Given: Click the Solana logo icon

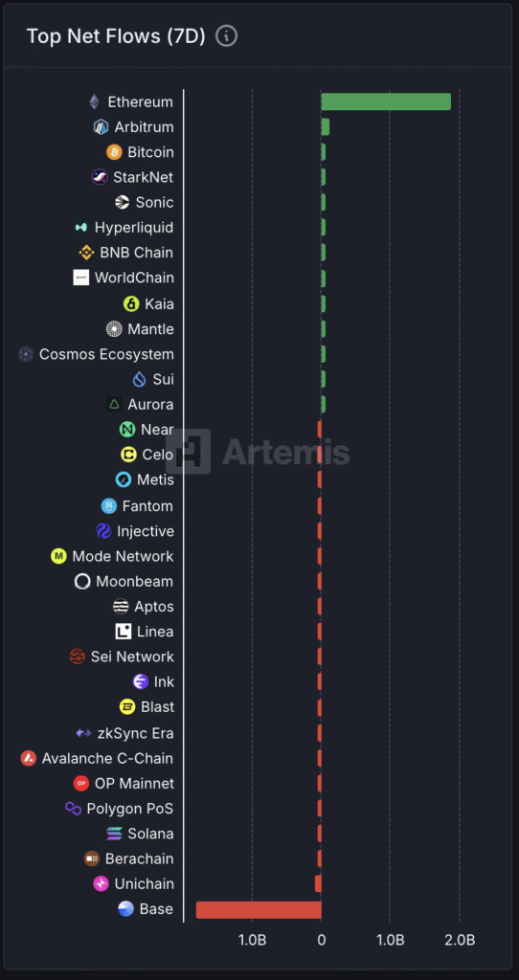Looking at the screenshot, I should click(x=115, y=834).
